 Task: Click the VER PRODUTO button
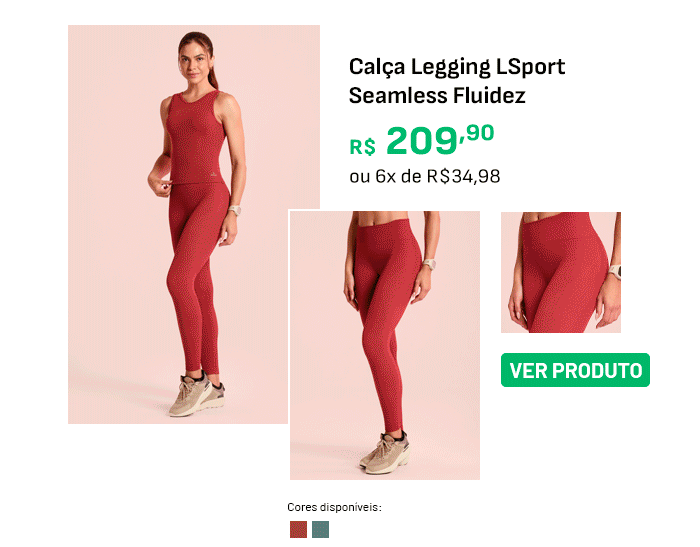click(575, 370)
